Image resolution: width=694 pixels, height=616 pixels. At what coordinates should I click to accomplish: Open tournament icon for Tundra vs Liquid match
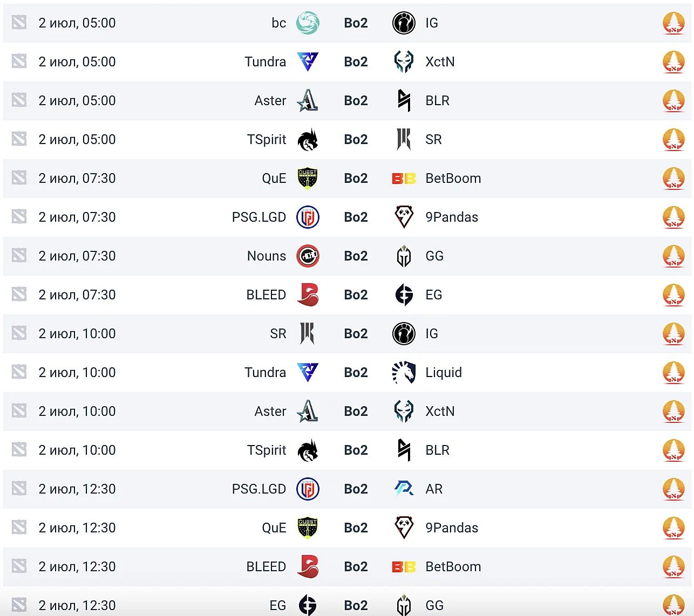click(x=673, y=373)
